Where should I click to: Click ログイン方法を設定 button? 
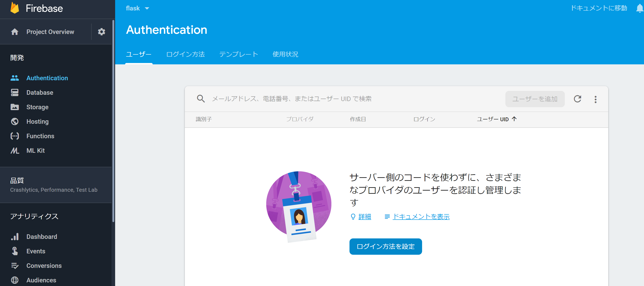click(x=385, y=246)
